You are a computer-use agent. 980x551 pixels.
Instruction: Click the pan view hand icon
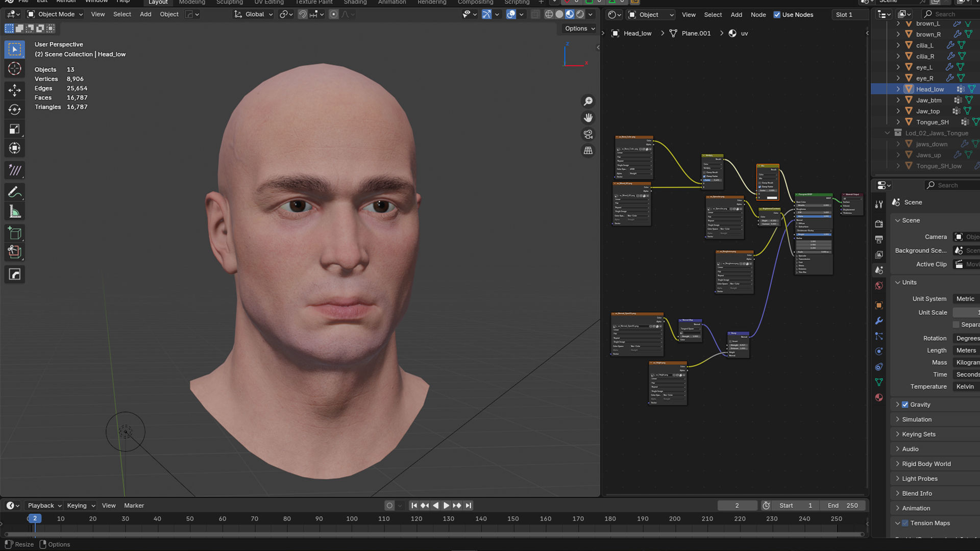click(589, 118)
